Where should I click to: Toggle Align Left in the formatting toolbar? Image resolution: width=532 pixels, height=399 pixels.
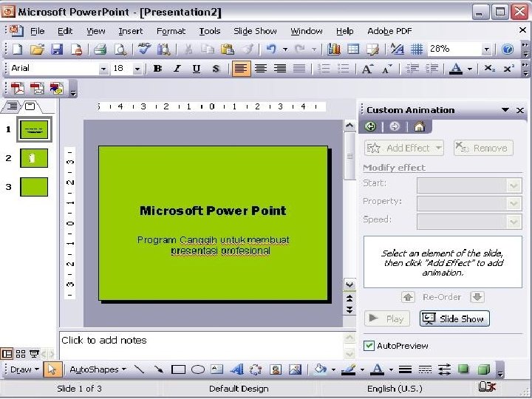point(241,69)
